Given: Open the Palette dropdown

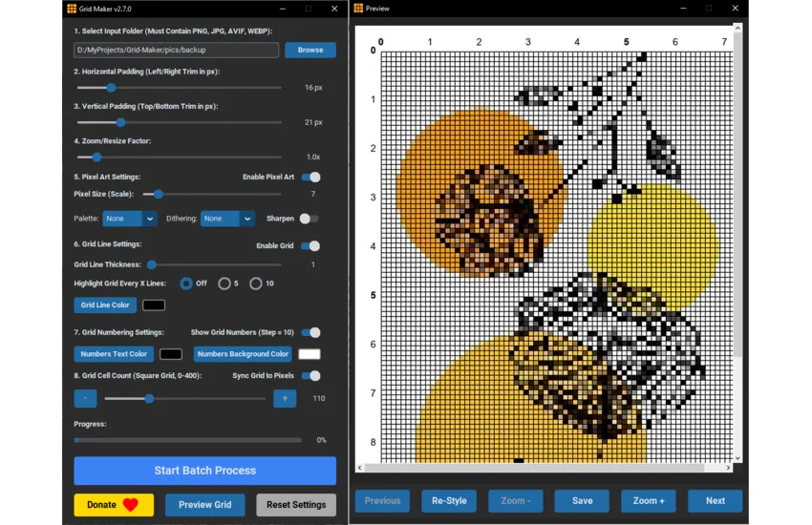Looking at the screenshot, I should pyautogui.click(x=130, y=219).
